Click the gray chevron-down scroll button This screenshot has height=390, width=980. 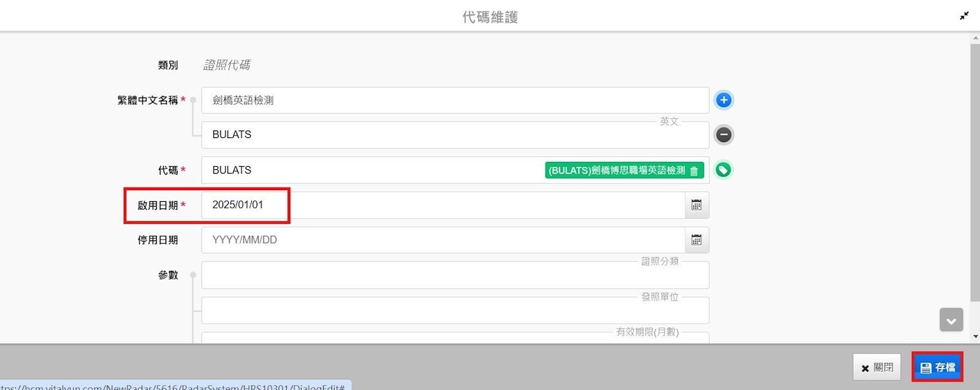[951, 321]
